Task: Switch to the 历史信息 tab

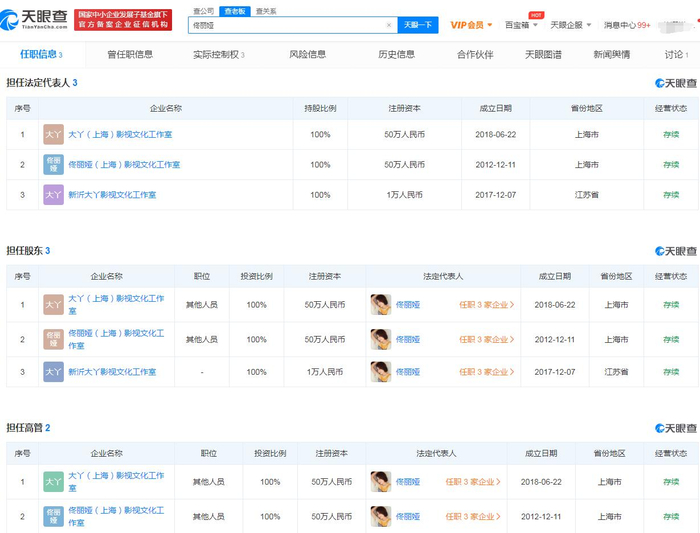Action: tap(396, 55)
